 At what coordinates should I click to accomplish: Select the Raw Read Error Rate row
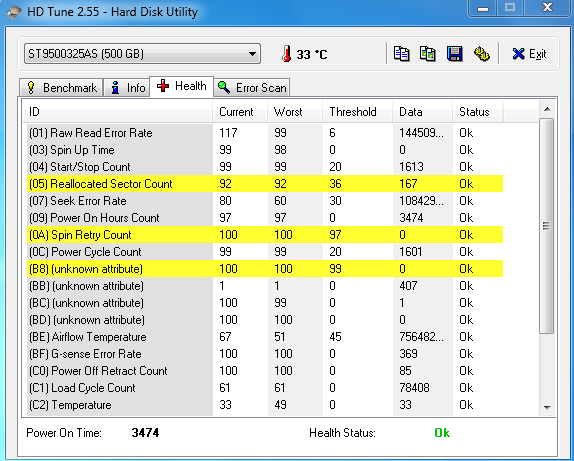tap(265, 133)
